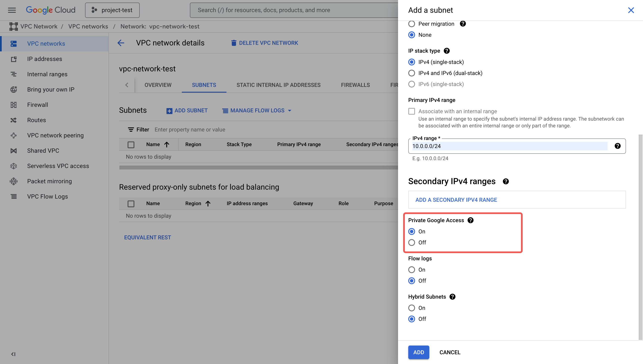The height and width of the screenshot is (364, 643).
Task: Click the IPv4 range input field
Action: click(x=509, y=146)
